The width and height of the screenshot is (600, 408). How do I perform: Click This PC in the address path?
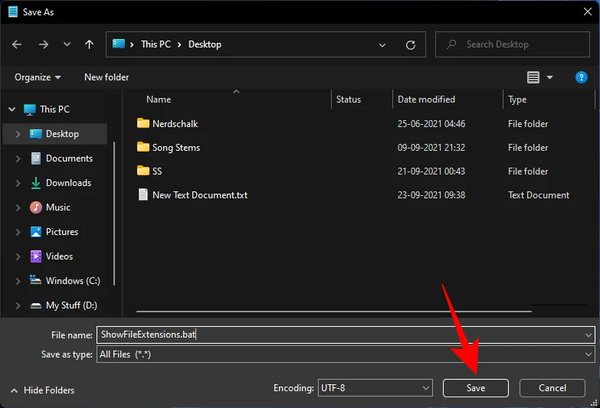(x=156, y=44)
